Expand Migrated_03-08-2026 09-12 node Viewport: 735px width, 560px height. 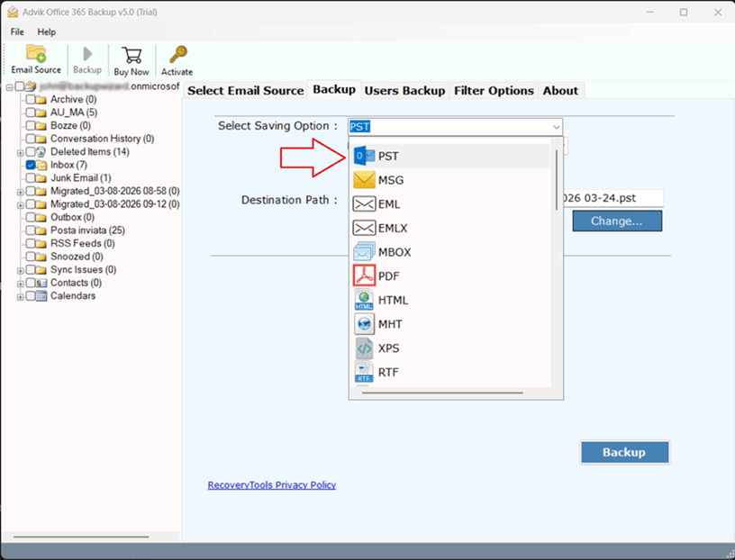tap(20, 205)
